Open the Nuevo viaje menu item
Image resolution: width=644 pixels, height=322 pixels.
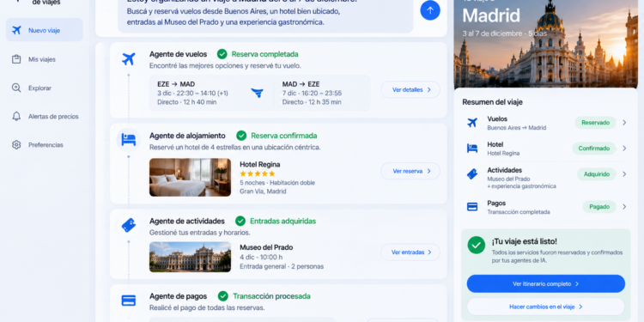pos(45,30)
